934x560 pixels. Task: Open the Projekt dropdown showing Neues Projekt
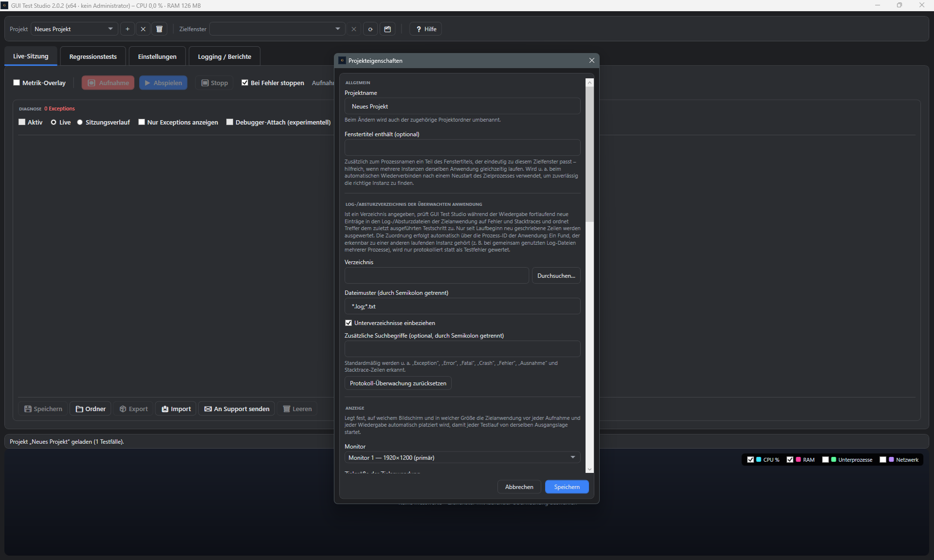(74, 29)
